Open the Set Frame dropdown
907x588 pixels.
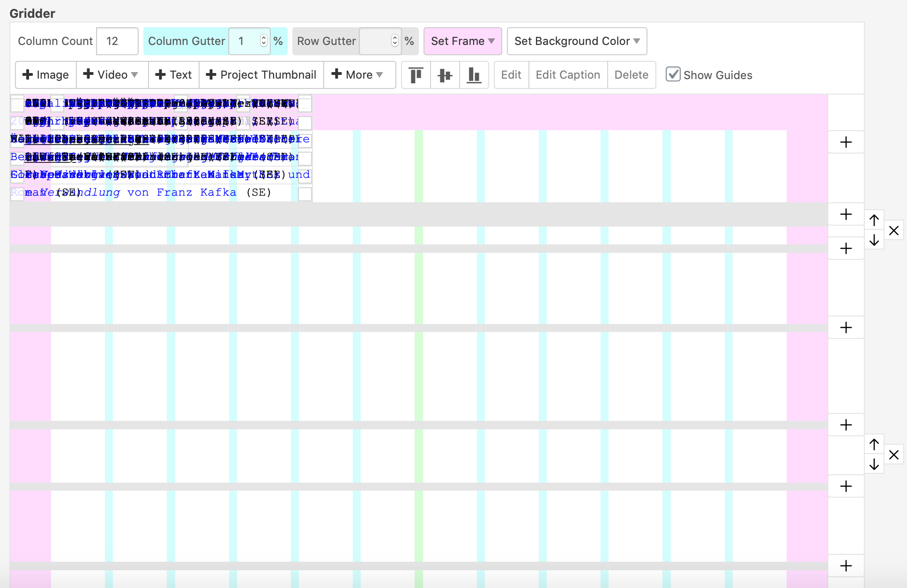462,41
